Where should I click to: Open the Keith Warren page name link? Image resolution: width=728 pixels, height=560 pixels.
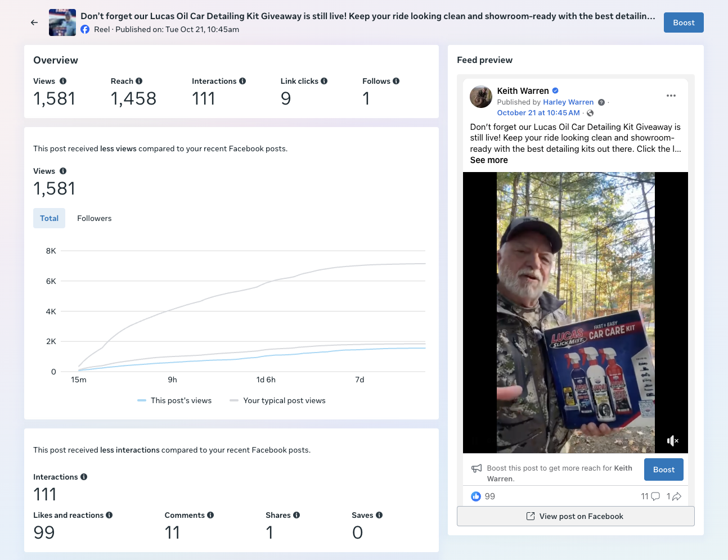click(523, 91)
